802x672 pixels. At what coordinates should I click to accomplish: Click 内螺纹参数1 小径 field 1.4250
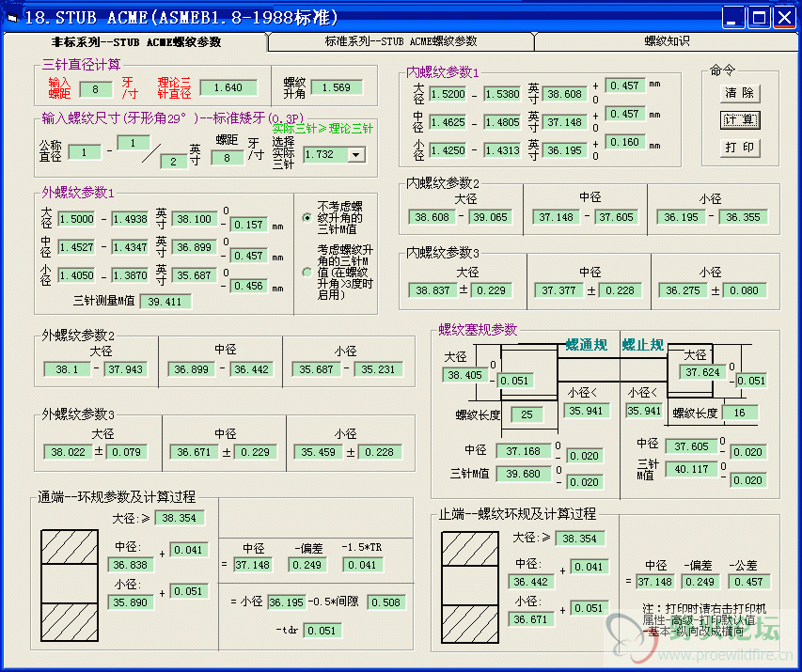pyautogui.click(x=448, y=150)
